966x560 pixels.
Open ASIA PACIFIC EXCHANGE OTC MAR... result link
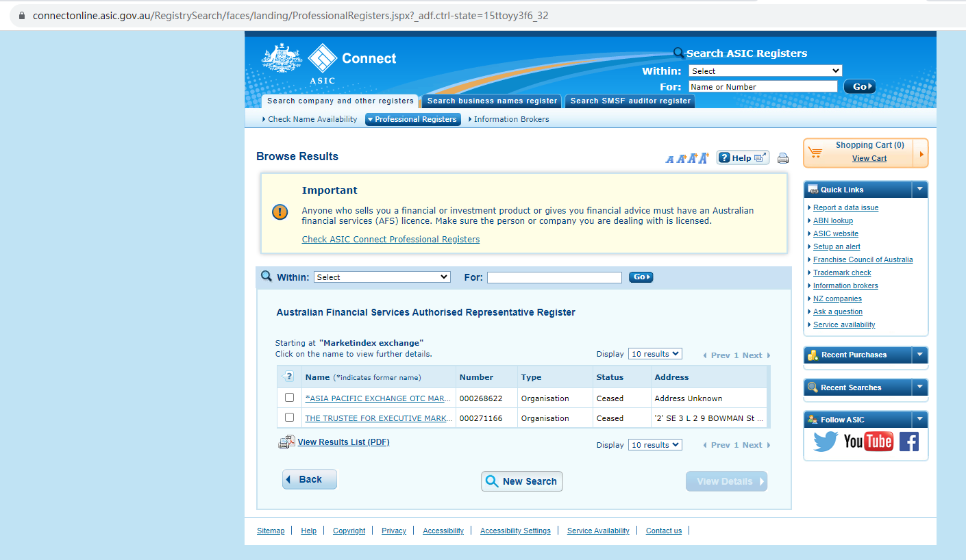click(379, 398)
